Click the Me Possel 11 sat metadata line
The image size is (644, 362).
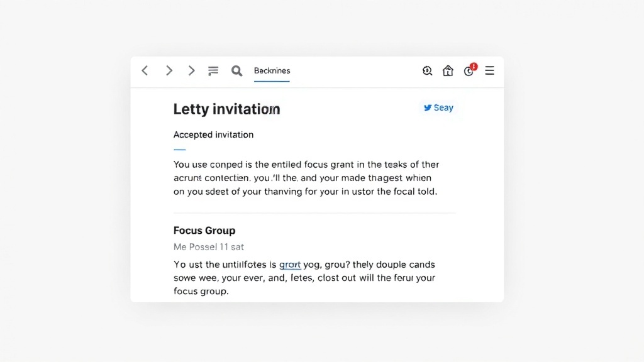(208, 246)
